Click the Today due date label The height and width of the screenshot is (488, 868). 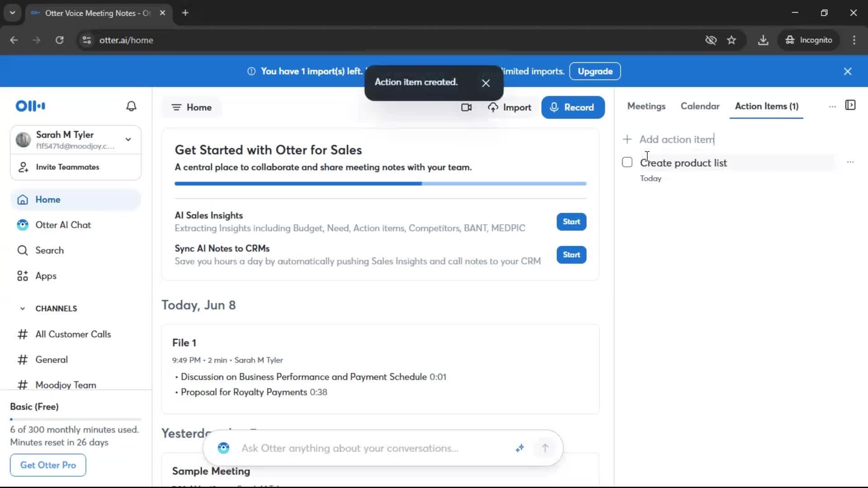(x=651, y=178)
